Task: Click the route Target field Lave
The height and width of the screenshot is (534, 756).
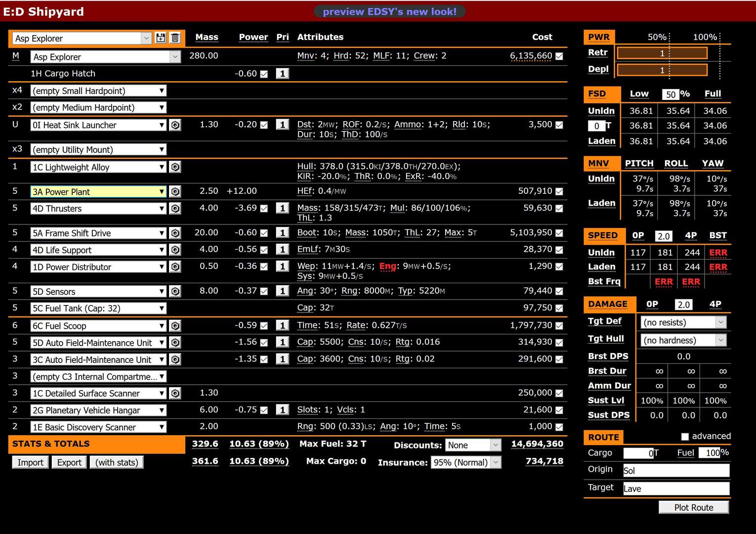Action: (676, 489)
